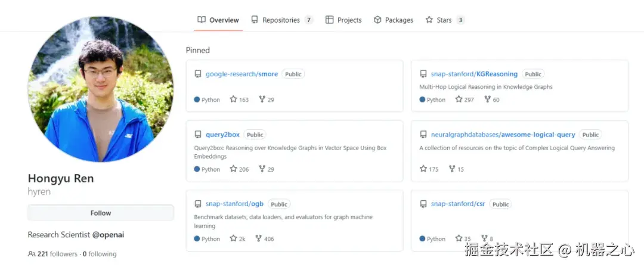This screenshot has height=267, width=644.
Task: Click the table icon on the Projects tab
Action: coord(329,20)
